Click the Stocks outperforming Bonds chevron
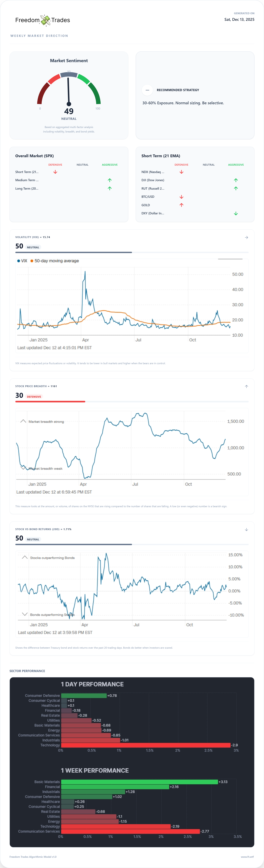 coord(25,557)
